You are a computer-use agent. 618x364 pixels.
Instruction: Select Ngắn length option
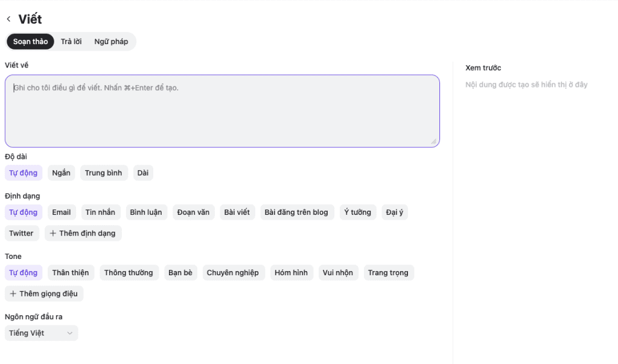tap(61, 173)
